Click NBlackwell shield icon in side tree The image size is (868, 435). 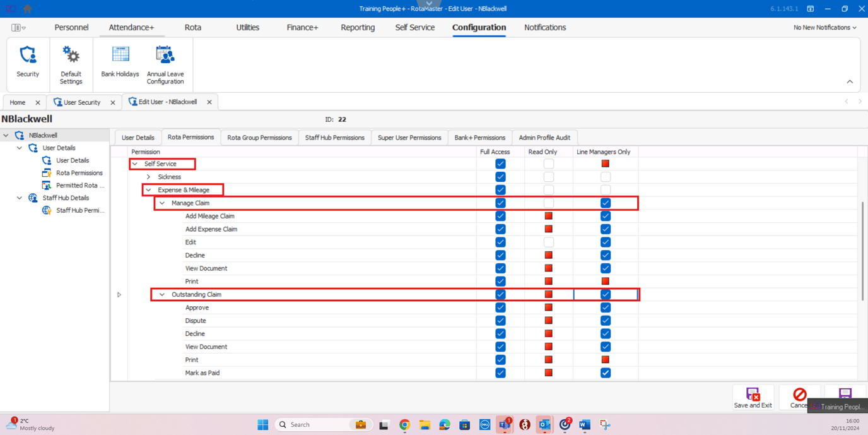pos(20,135)
